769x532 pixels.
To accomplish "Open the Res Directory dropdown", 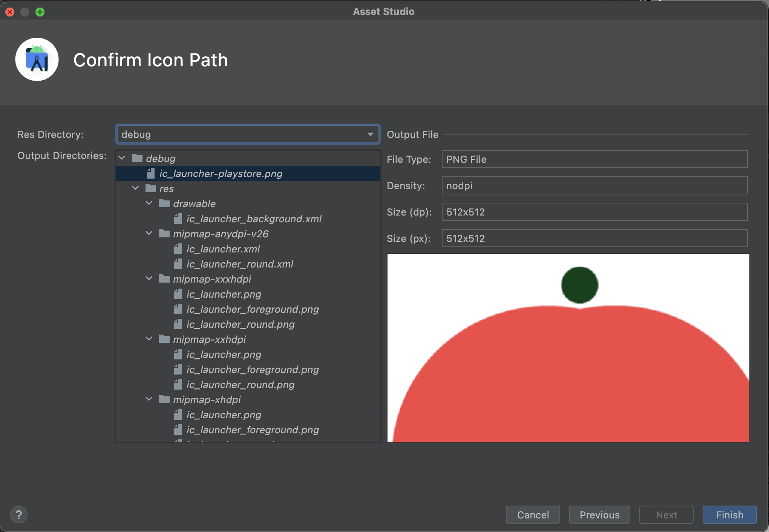I will click(x=370, y=135).
